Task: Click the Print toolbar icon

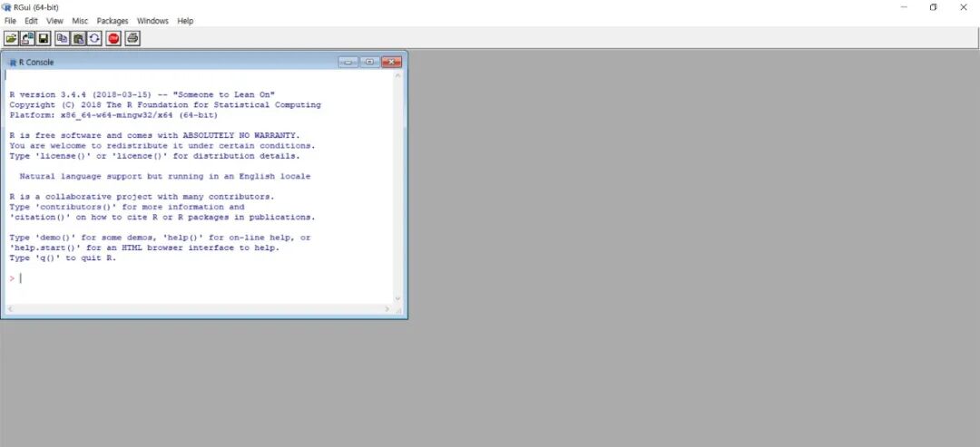Action: [x=132, y=39]
